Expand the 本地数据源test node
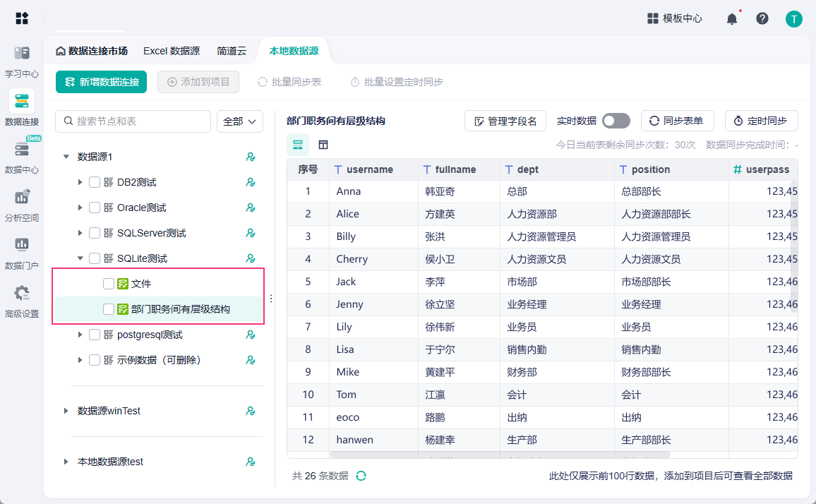The height and width of the screenshot is (504, 816). pyautogui.click(x=66, y=462)
